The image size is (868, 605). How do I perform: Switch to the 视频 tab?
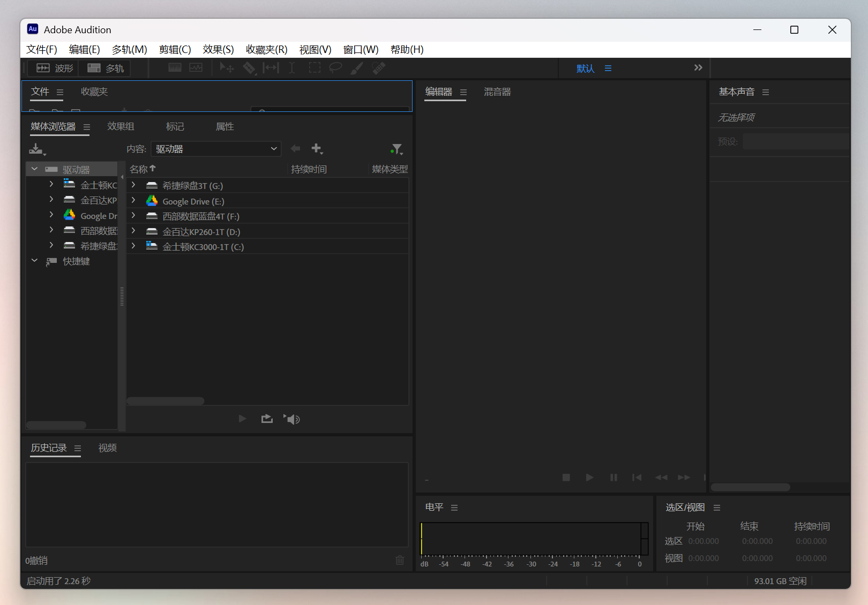click(x=108, y=448)
